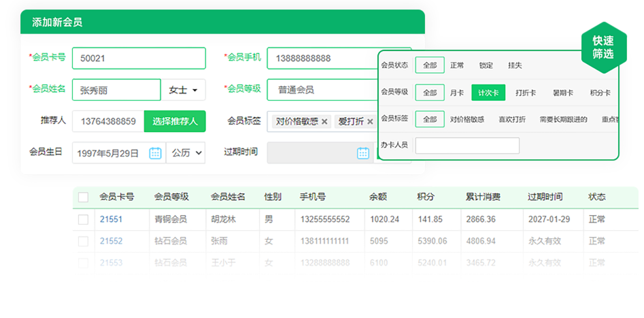The height and width of the screenshot is (318, 644).
Task: Click the 快速筛选 hexagon badge
Action: [x=603, y=48]
